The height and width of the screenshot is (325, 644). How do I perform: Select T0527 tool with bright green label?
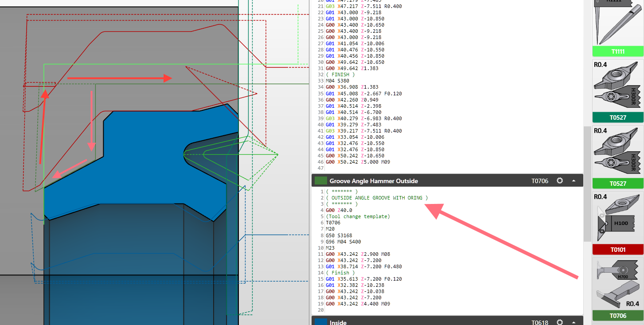click(x=618, y=157)
